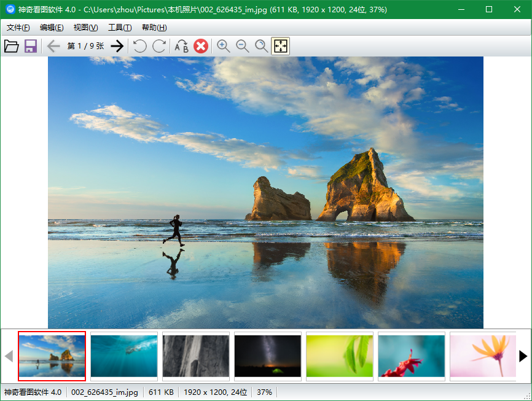This screenshot has width=532, height=401.
Task: Maximize the image viewer window
Action: coord(489,9)
